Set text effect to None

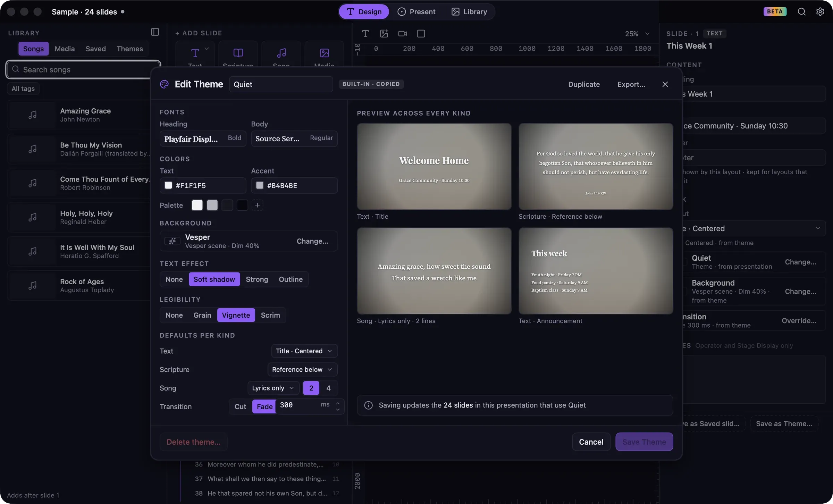174,279
